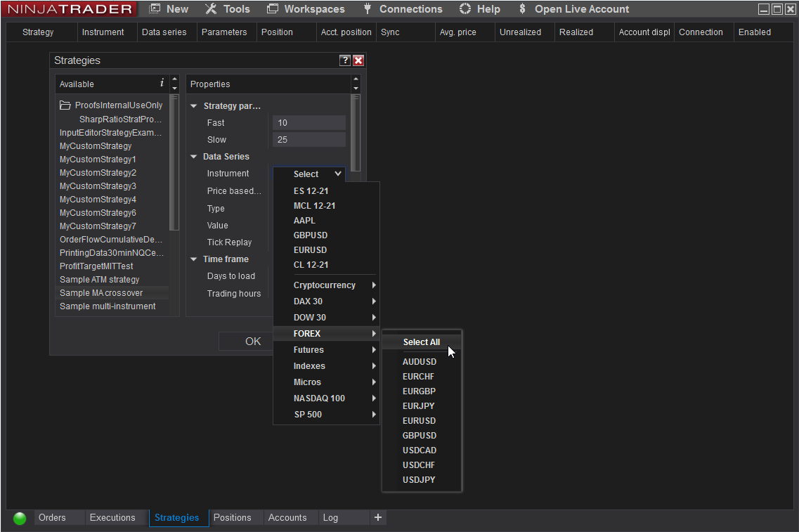Open the Tools menu with wrench icon

[x=227, y=9]
